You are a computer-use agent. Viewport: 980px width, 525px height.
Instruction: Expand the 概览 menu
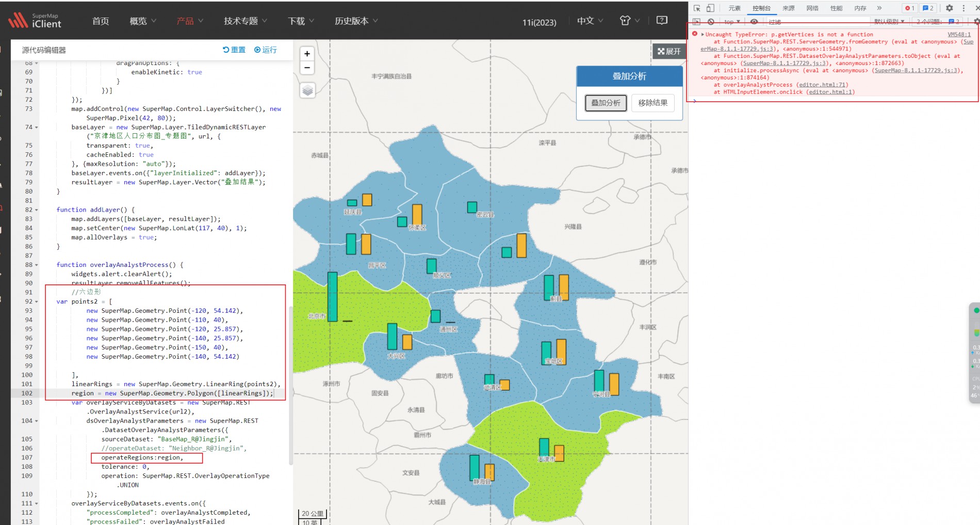pos(143,21)
